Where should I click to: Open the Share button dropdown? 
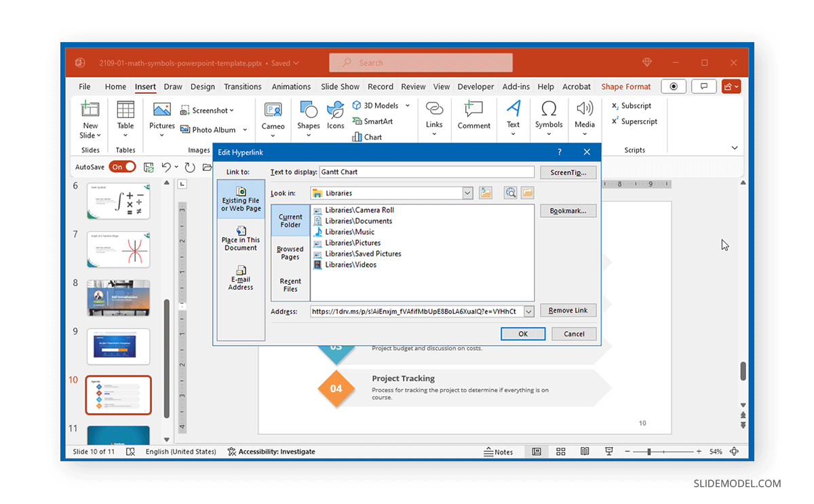(731, 87)
